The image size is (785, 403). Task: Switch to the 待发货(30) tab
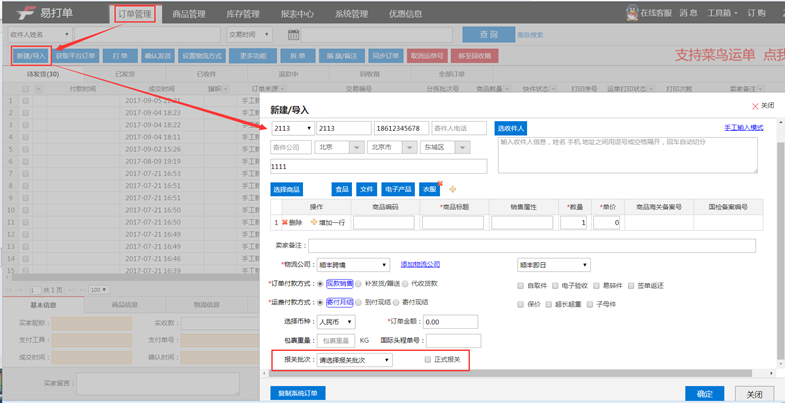point(43,74)
